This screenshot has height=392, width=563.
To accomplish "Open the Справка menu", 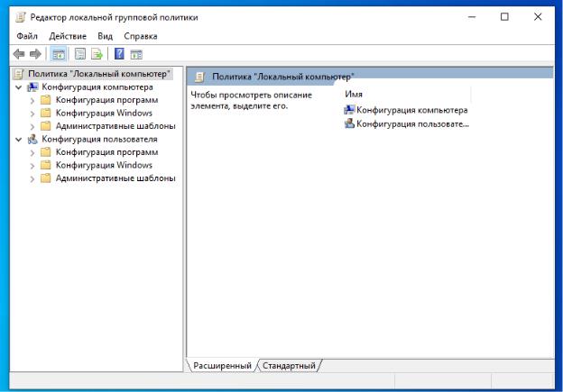I will point(141,36).
